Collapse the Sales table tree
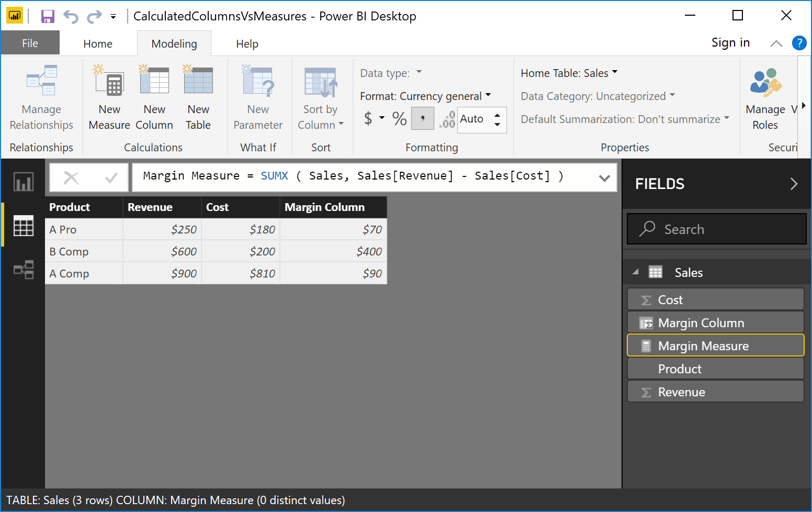The width and height of the screenshot is (812, 512). click(x=636, y=272)
